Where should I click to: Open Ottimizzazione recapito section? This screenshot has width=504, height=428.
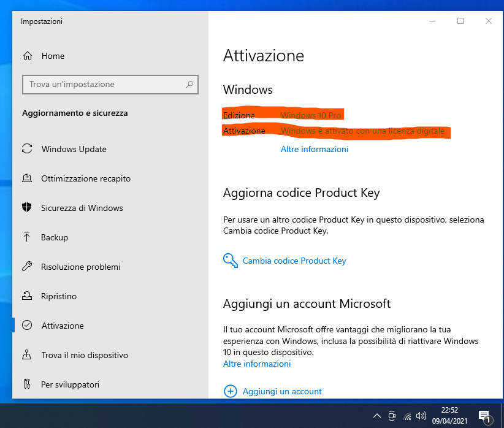coord(110,178)
